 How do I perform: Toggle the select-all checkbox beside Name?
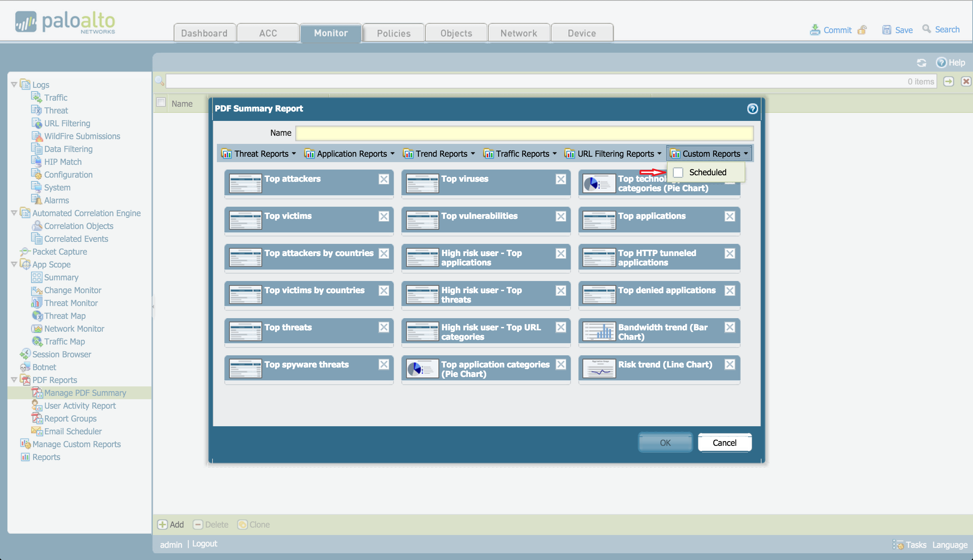(161, 103)
